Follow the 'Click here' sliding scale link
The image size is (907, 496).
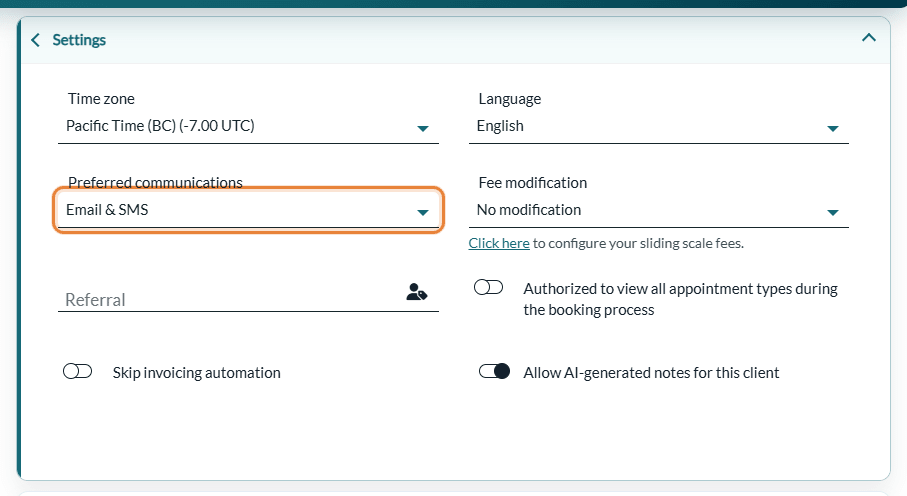coord(499,243)
